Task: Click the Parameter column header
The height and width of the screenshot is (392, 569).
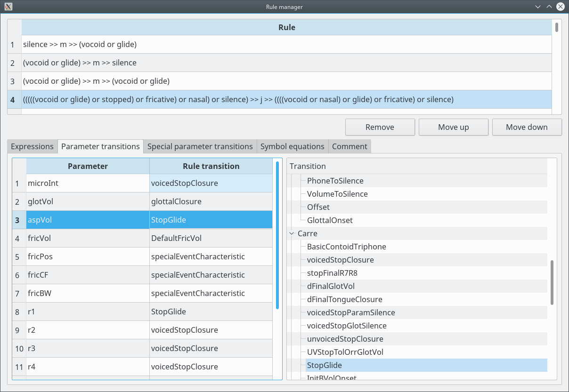Action: click(88, 166)
